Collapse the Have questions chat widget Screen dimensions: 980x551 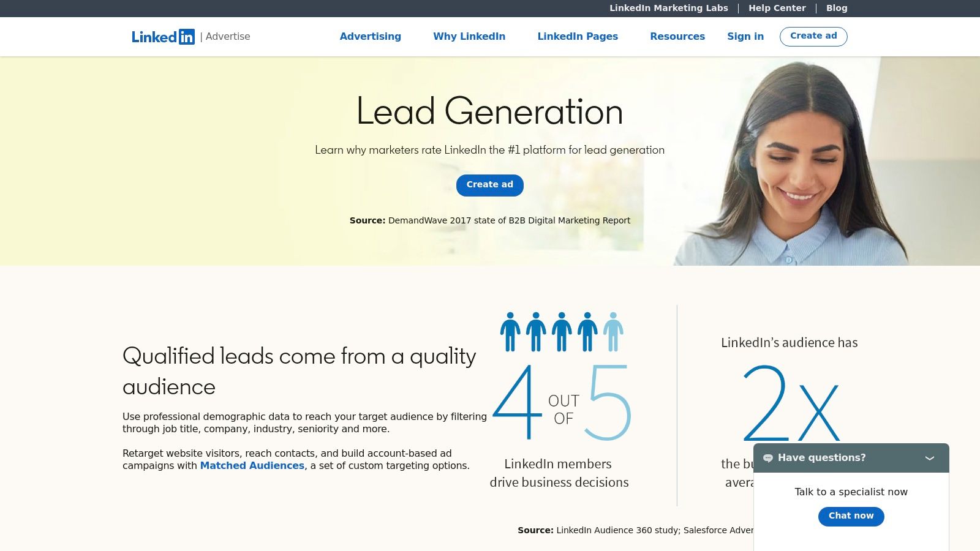coord(929,458)
